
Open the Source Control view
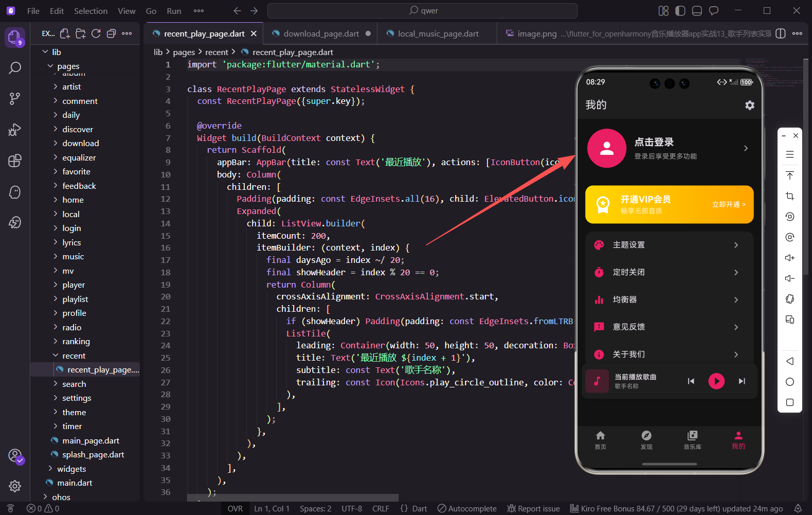click(15, 98)
